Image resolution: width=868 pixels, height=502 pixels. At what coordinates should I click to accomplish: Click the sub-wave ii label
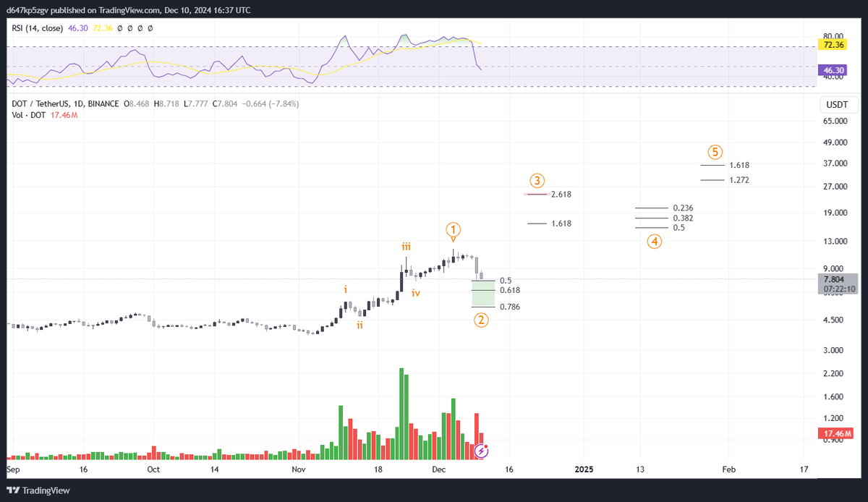(x=359, y=326)
